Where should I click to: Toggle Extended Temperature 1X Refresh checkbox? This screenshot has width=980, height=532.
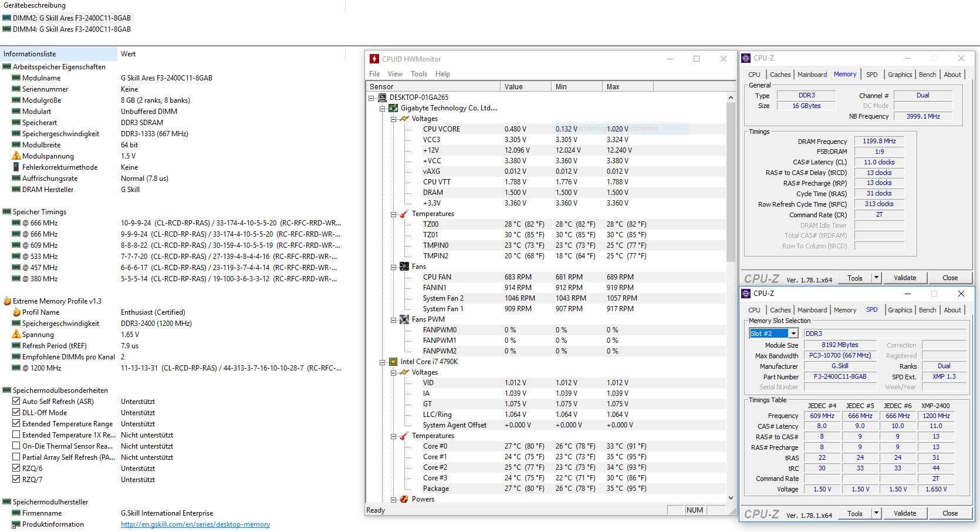pyautogui.click(x=16, y=435)
